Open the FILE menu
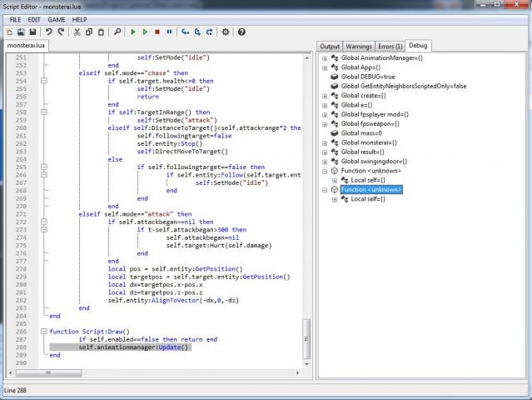The width and height of the screenshot is (532, 400). point(15,18)
